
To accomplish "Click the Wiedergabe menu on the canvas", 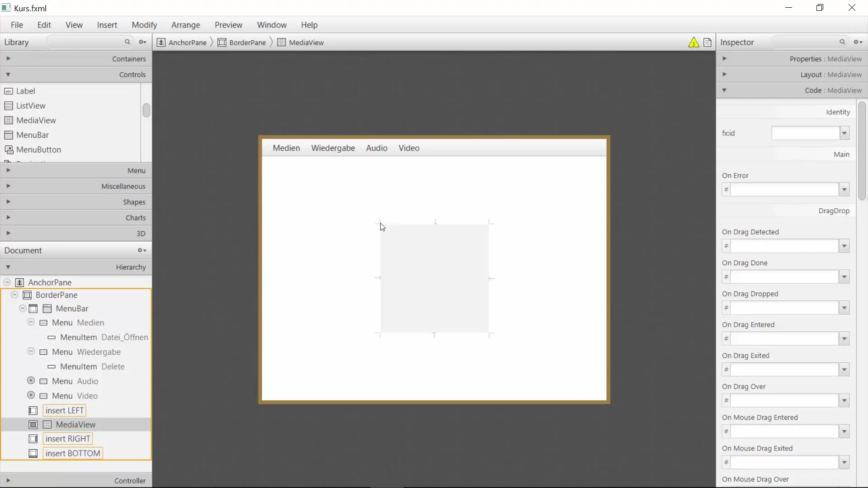I will point(333,148).
